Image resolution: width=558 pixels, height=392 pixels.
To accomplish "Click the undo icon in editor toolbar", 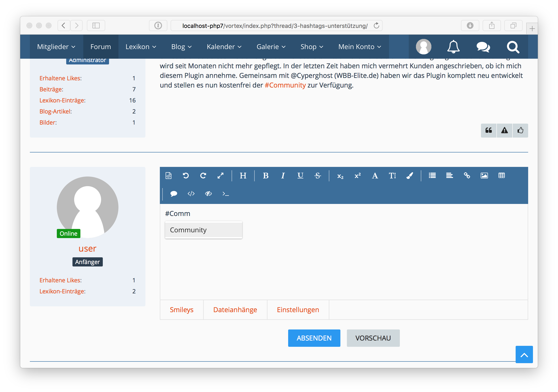I will pyautogui.click(x=186, y=176).
